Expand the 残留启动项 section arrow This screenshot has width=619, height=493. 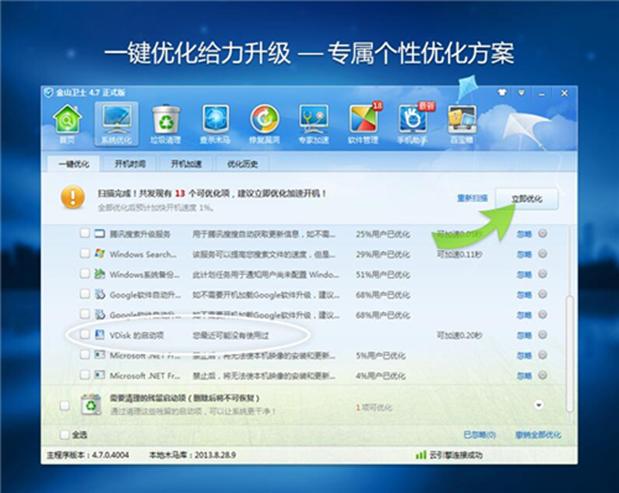point(538,405)
